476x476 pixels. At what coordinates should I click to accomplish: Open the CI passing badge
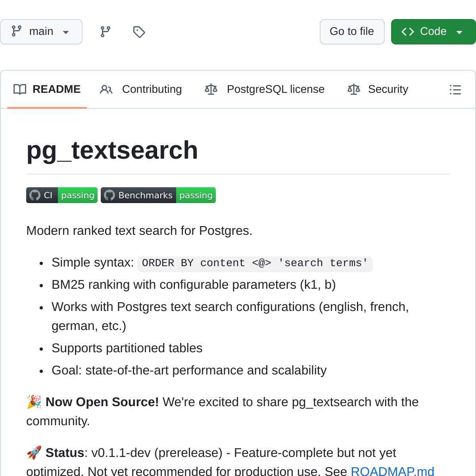62,195
